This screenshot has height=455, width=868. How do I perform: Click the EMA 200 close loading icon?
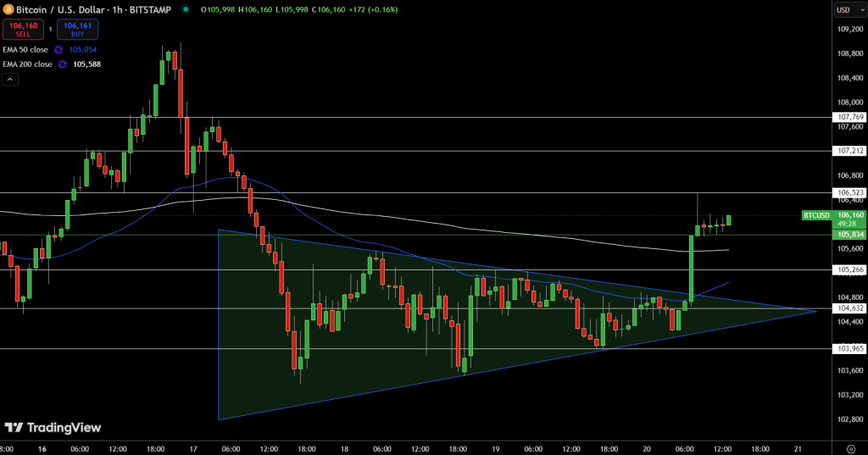pos(63,64)
